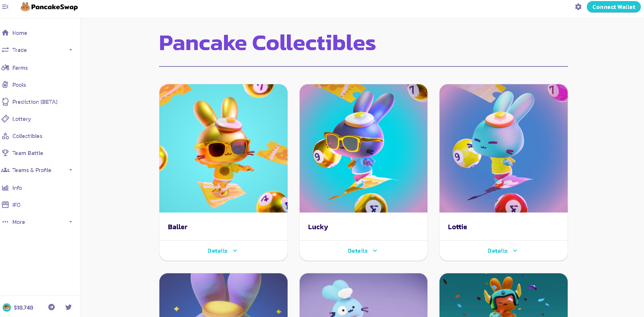Screen dimensions: 644x317
Task: Open settings via the gear icon
Action: [x=578, y=7]
